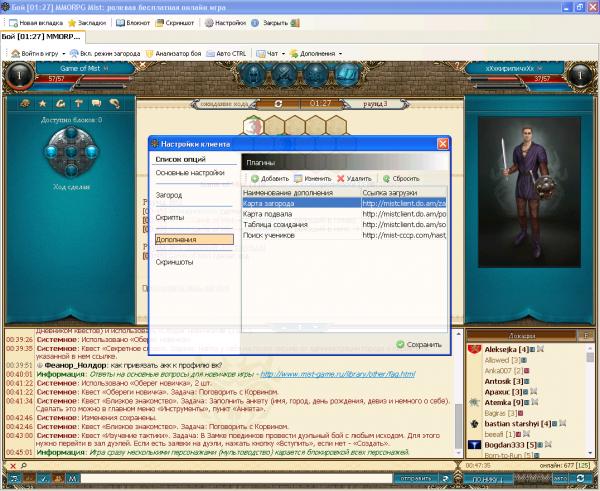Screen dimensions: 600x491
Task: Select the Карта подвала row
Action: (x=344, y=214)
